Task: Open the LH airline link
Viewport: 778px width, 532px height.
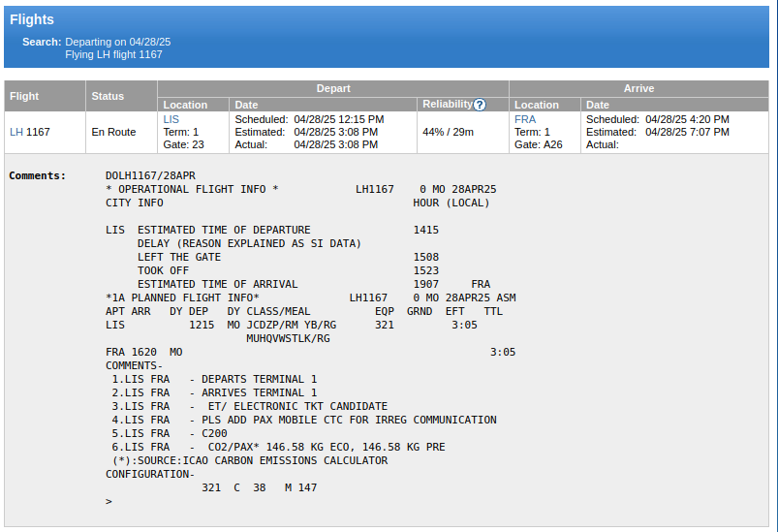Action: coord(16,132)
